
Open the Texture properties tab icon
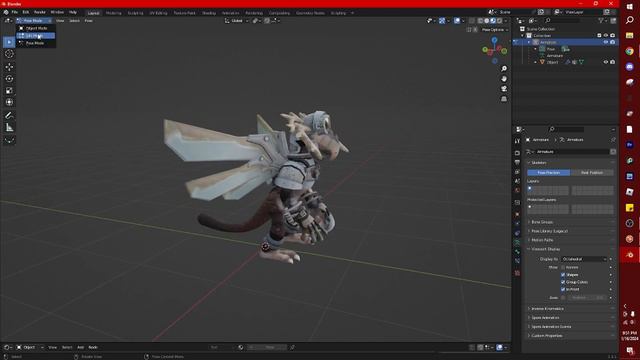517,273
